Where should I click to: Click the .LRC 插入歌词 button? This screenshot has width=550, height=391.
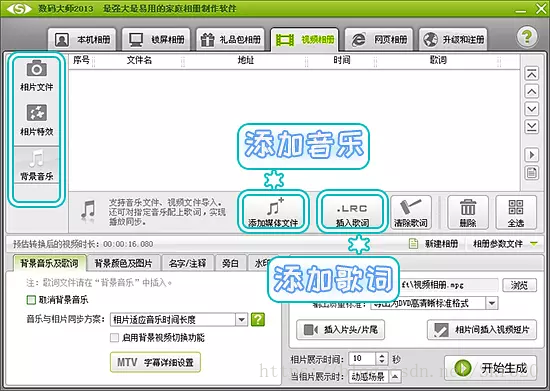point(353,212)
